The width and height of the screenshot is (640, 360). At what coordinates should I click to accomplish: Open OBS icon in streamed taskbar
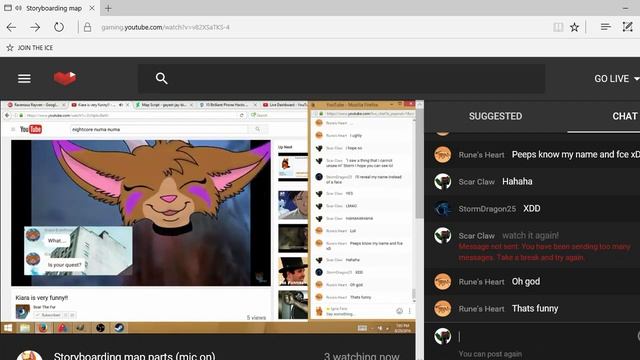click(100, 328)
